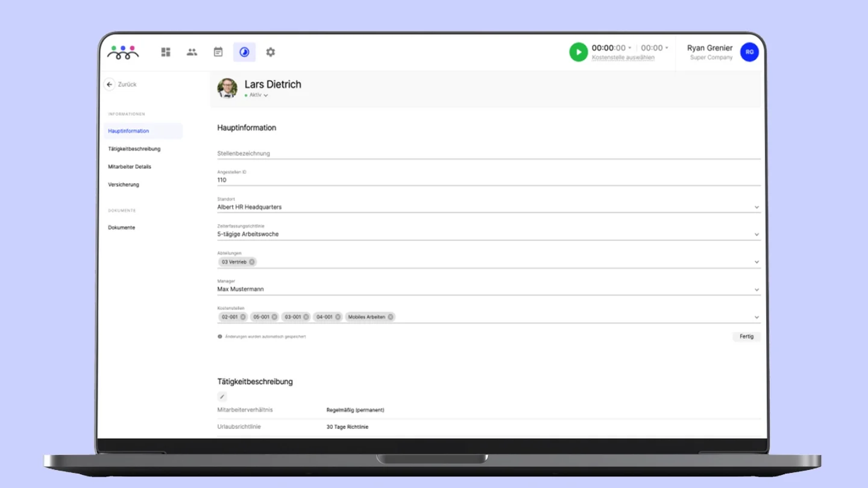Click the 5-tägige Arbeitswoche value
Screen dimensions: 868x488
click(248, 234)
